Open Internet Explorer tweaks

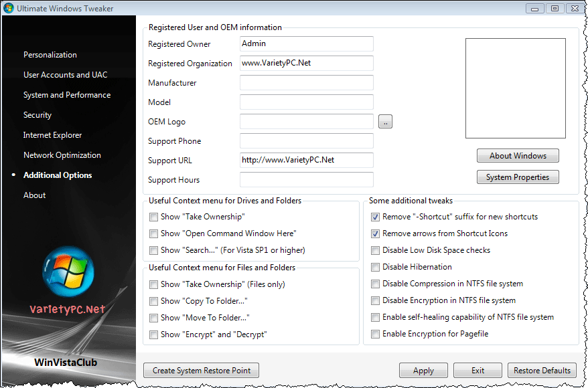52,135
